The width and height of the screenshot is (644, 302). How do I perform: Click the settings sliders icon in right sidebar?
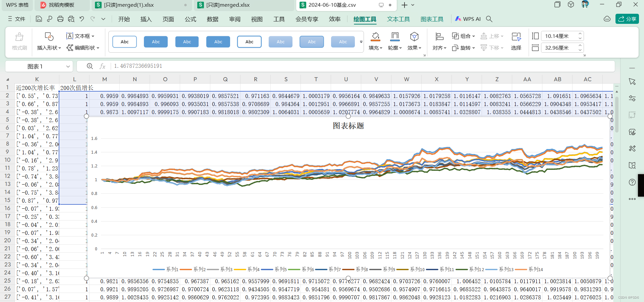(x=632, y=98)
